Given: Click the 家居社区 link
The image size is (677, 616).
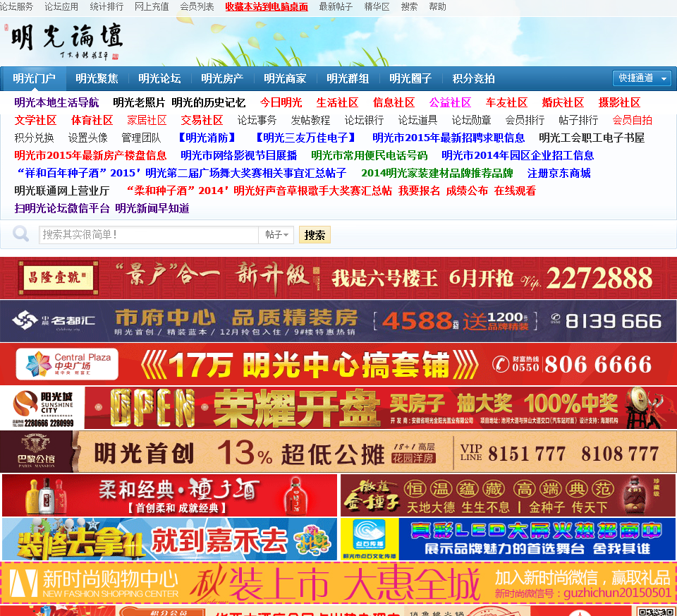Looking at the screenshot, I should (147, 120).
